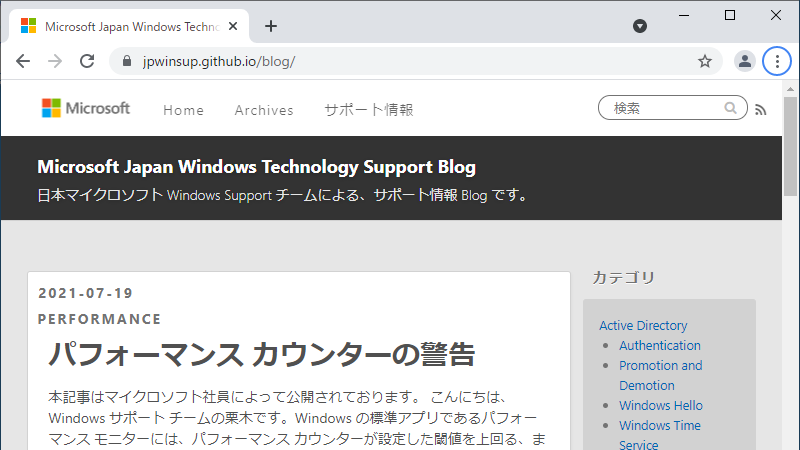The height and width of the screenshot is (450, 800).
Task: Open the tab search dropdown arrow
Action: [640, 26]
